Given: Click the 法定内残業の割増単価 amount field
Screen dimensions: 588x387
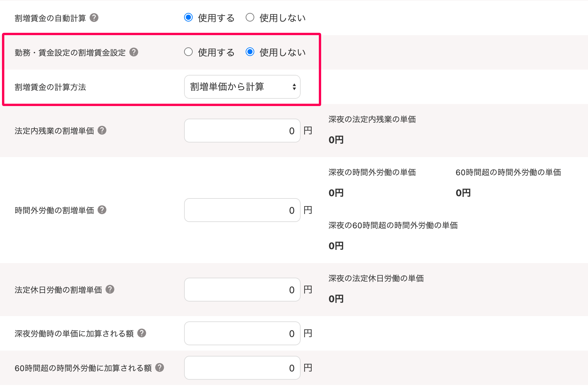Looking at the screenshot, I should [x=242, y=131].
